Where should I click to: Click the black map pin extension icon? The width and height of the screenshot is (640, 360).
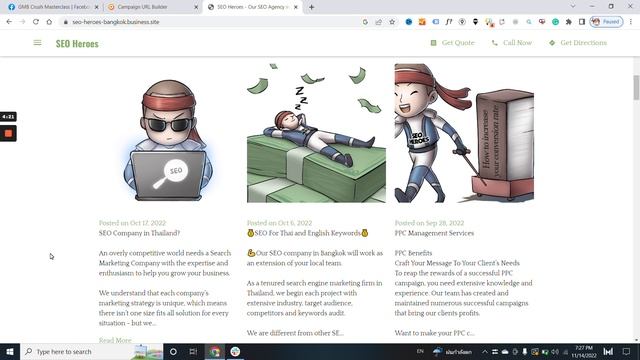coord(476,22)
